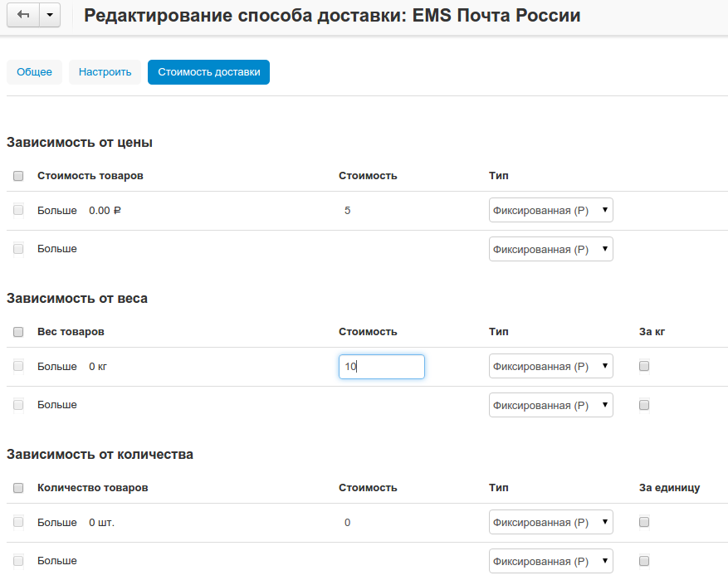Open Тип dropdown for the 0.00 ₽ row
The image size is (728, 585).
coord(550,211)
